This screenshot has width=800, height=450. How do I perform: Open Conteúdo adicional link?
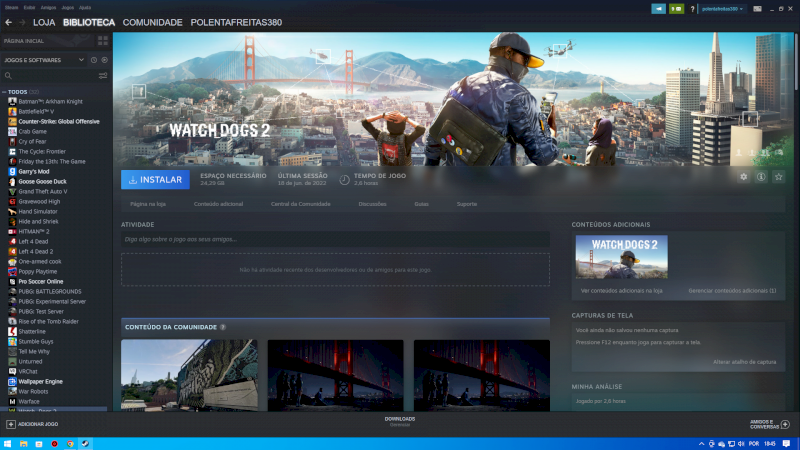click(218, 204)
